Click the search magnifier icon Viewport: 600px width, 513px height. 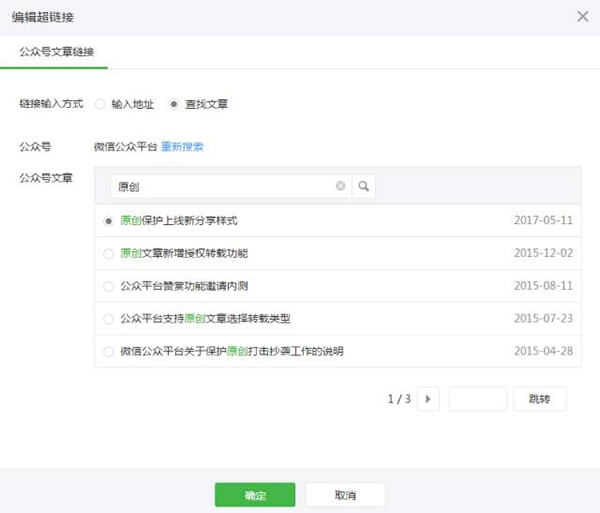(x=363, y=186)
